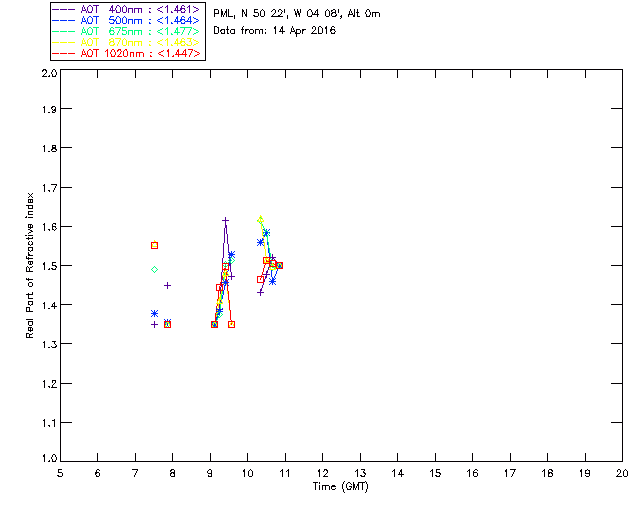Click the x-axis tick label 8
The height and width of the screenshot is (512, 640).
(172, 473)
